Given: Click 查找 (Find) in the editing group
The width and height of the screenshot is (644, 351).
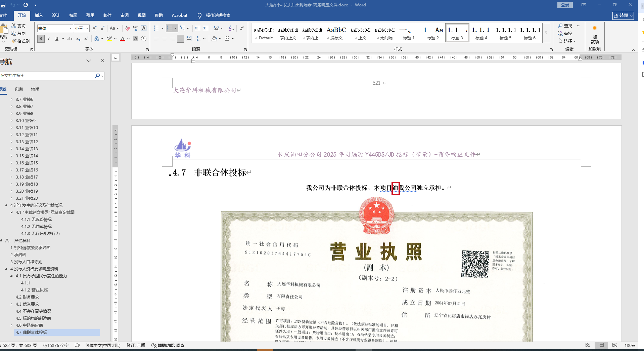Looking at the screenshot, I should coord(565,26).
